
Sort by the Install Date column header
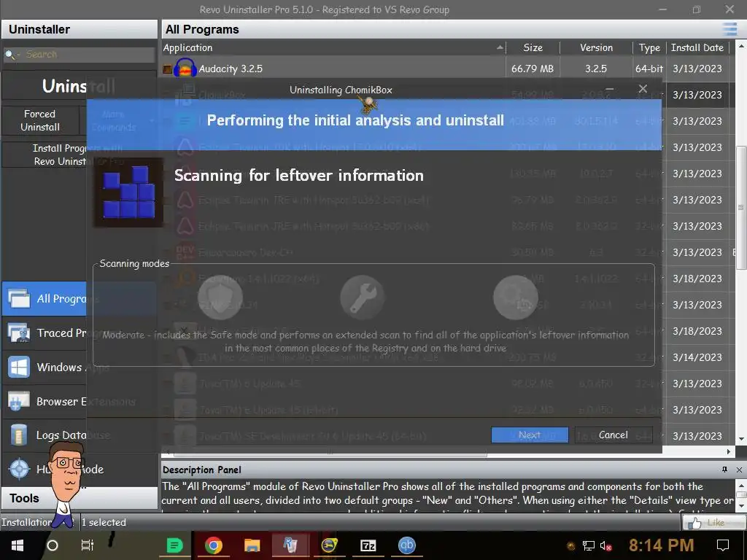pos(697,47)
